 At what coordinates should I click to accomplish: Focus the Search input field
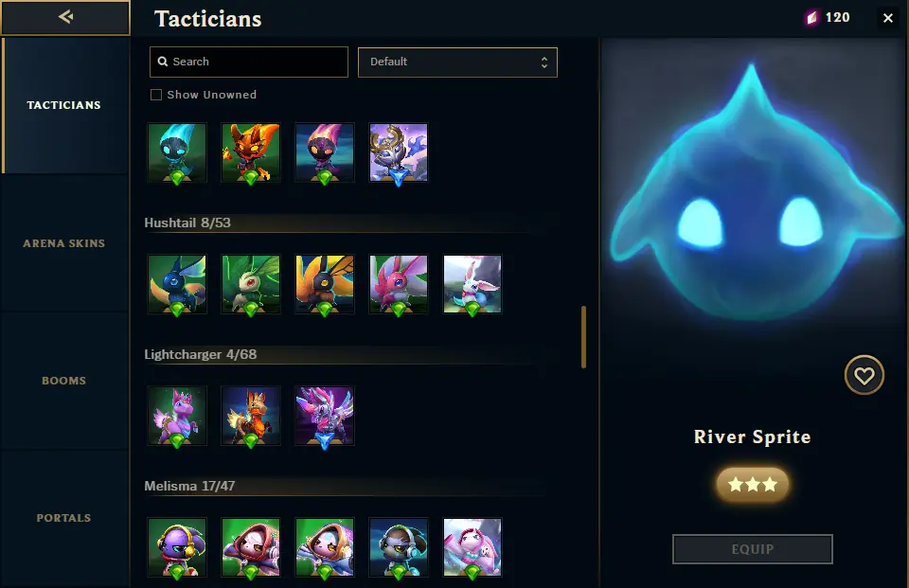point(249,62)
